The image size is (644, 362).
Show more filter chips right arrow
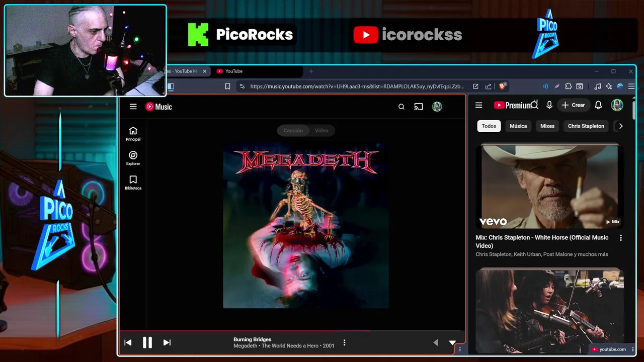(621, 126)
